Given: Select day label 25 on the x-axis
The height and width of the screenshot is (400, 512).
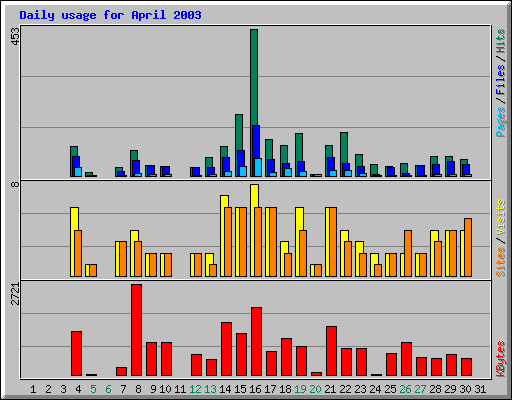Looking at the screenshot, I should (390, 389).
